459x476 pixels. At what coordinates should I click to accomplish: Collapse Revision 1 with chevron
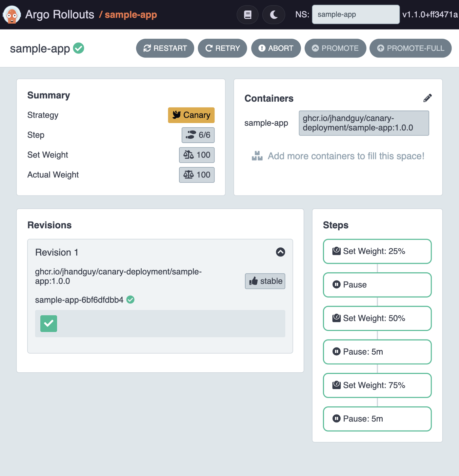(x=280, y=252)
